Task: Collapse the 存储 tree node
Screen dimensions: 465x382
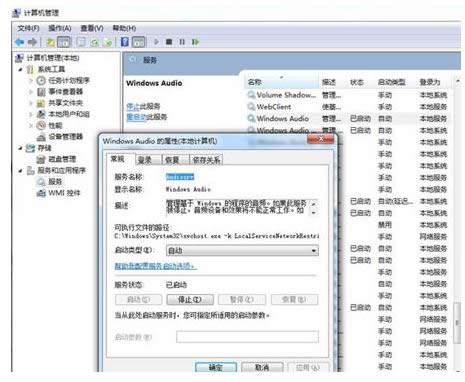Action: [20, 148]
